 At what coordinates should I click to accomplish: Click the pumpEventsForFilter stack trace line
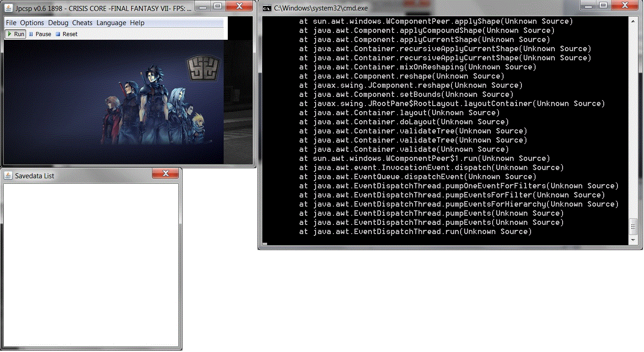(x=452, y=195)
